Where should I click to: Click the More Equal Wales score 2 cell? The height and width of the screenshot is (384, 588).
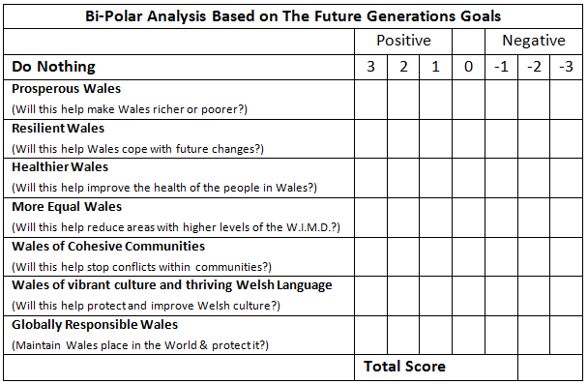pyautogui.click(x=403, y=218)
